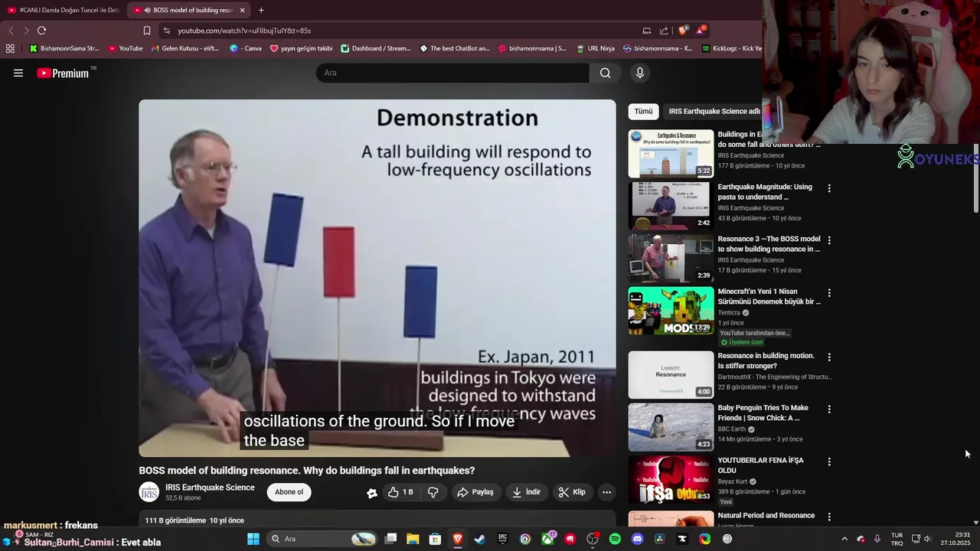Open more options for Minecraft 1 Nisan video
The height and width of the screenshot is (551, 980).
click(828, 293)
